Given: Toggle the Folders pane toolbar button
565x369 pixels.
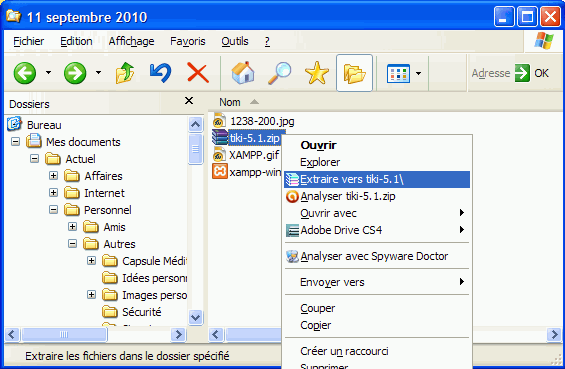Looking at the screenshot, I should (x=354, y=73).
